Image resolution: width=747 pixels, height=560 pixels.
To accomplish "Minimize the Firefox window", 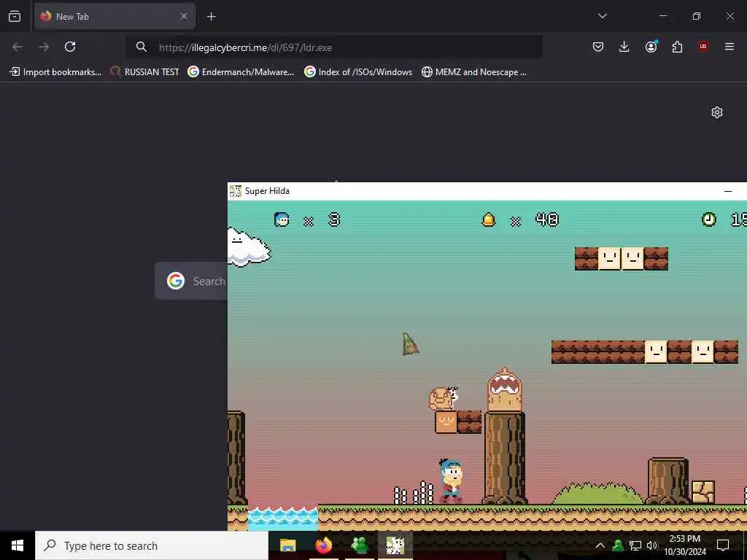I will coord(662,16).
